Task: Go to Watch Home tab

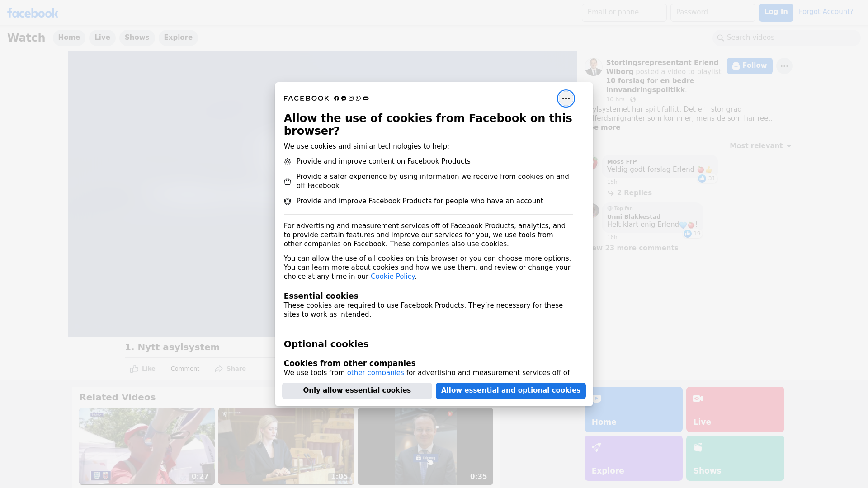Action: tap(69, 38)
